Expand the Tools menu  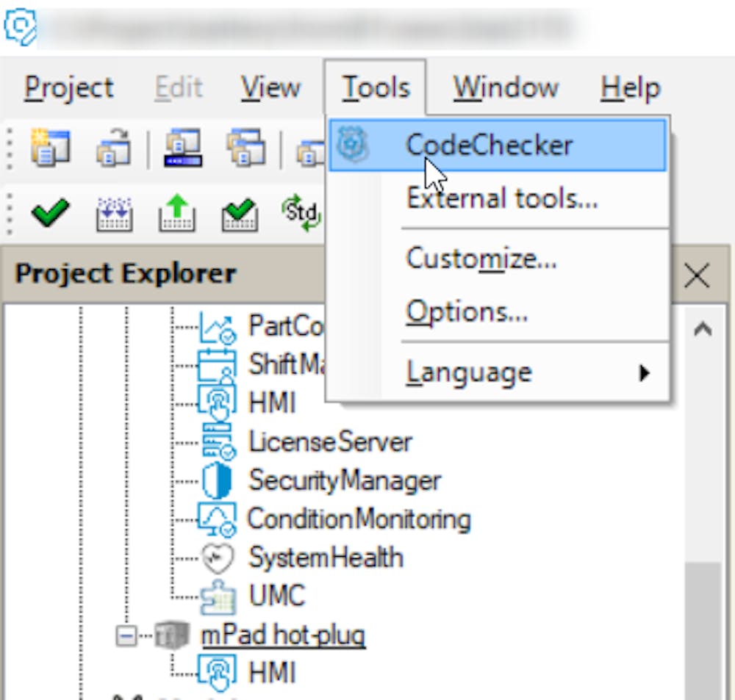tap(376, 86)
